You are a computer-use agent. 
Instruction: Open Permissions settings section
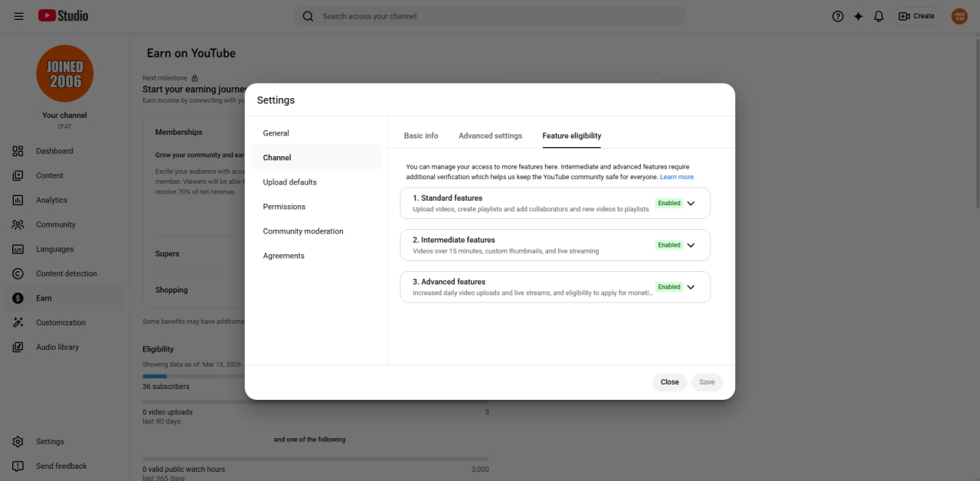pyautogui.click(x=315, y=207)
